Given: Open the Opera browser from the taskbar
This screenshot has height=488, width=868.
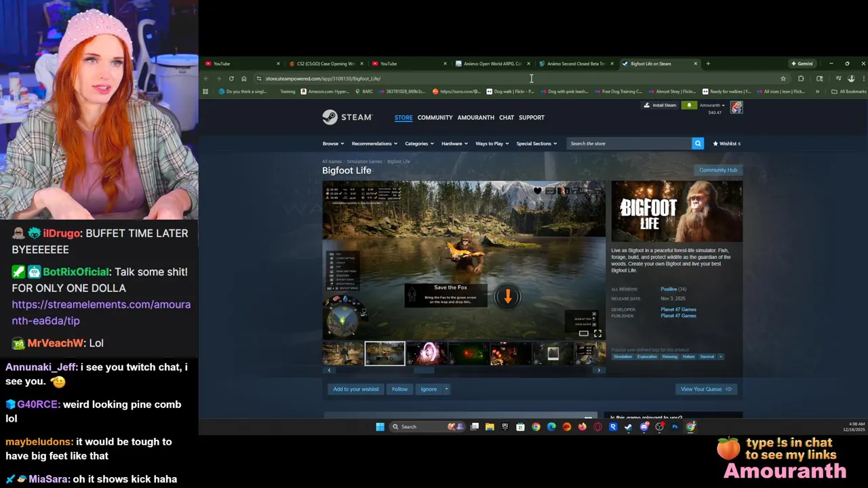Looking at the screenshot, I should [597, 426].
